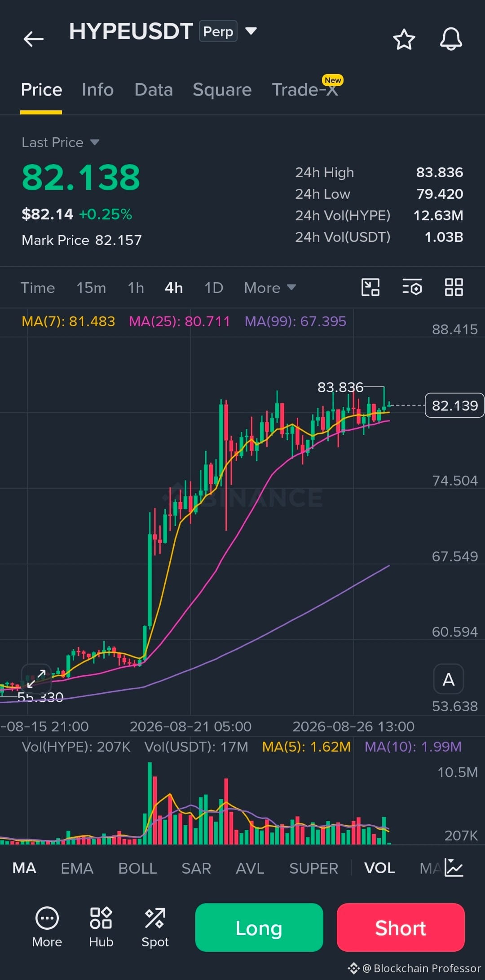Open indicator chart settings icon
Screen dimensions: 485x980
click(454, 867)
